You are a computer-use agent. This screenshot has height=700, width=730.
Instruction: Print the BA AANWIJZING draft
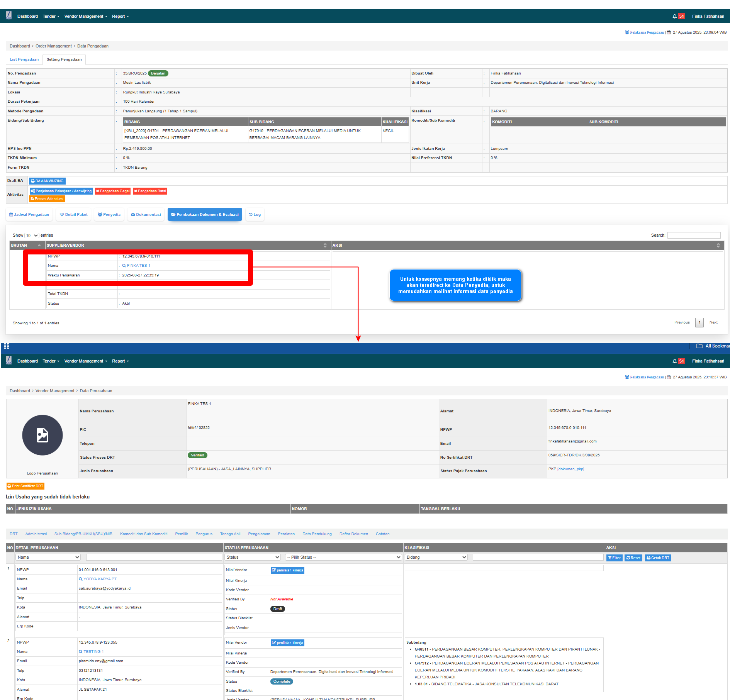coord(47,181)
